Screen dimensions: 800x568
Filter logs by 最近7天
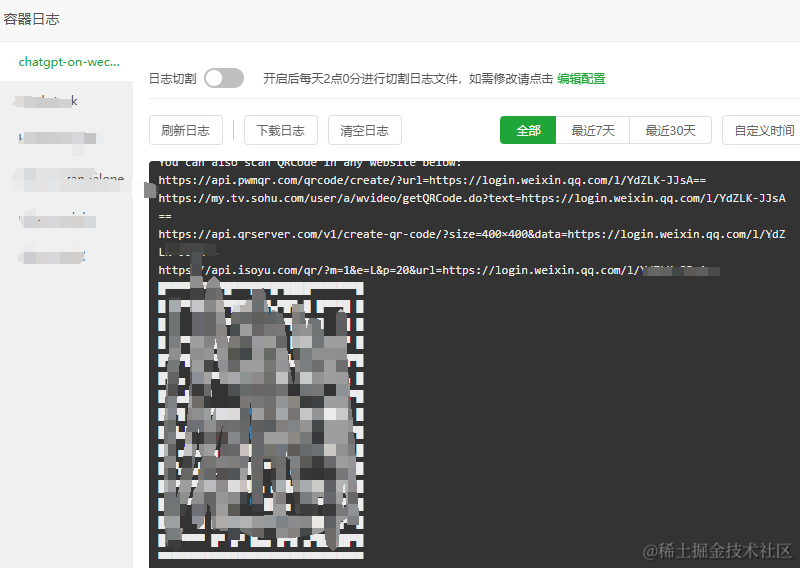click(x=593, y=130)
